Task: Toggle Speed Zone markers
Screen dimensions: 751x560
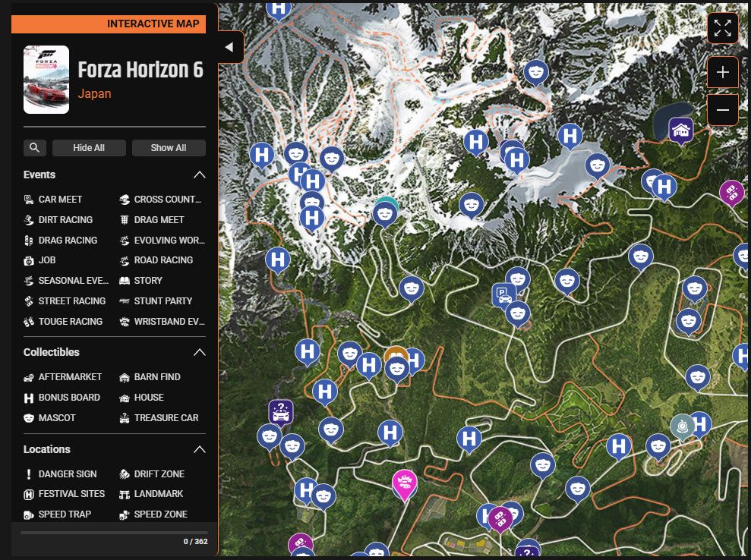Action: (153, 514)
